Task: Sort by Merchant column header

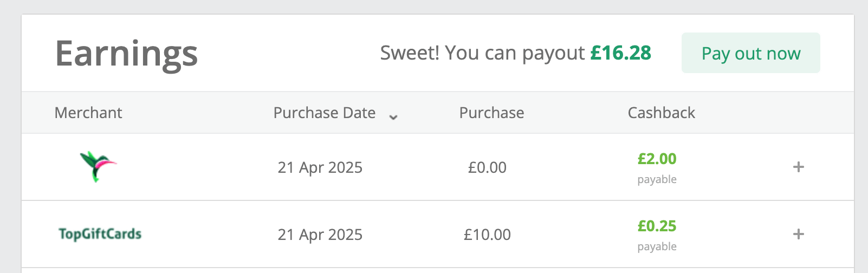Action: 88,113
